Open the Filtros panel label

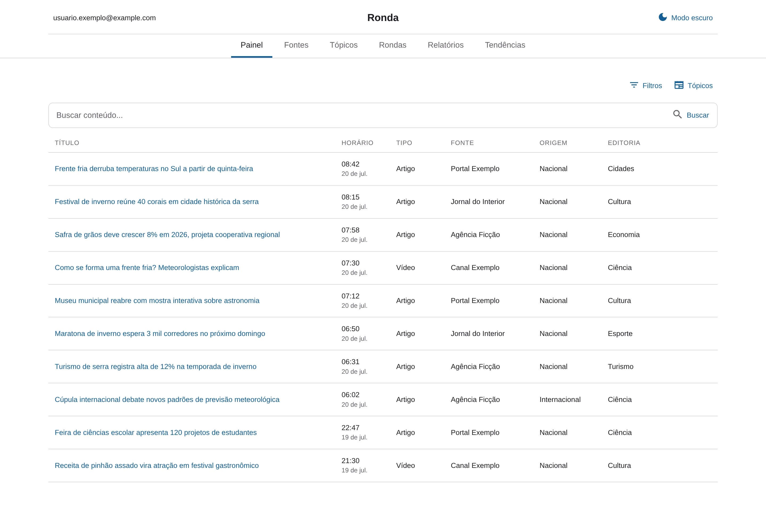pyautogui.click(x=652, y=86)
